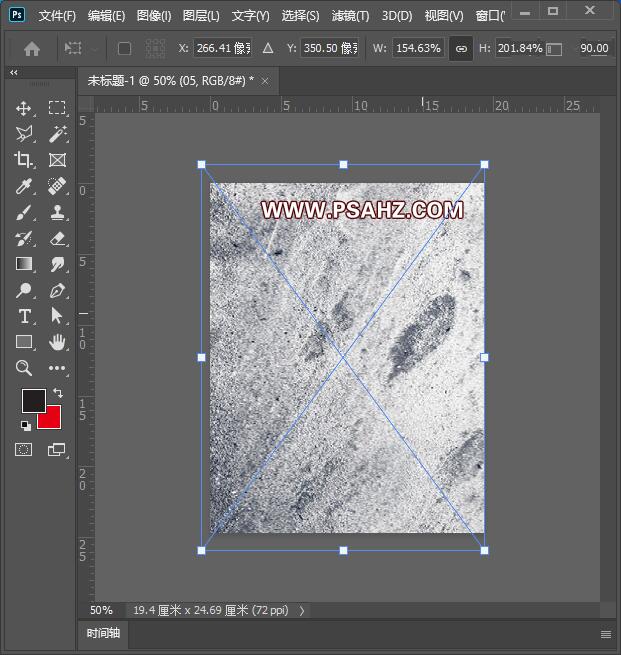
Task: Open the 3D(D) menu
Action: pos(397,16)
